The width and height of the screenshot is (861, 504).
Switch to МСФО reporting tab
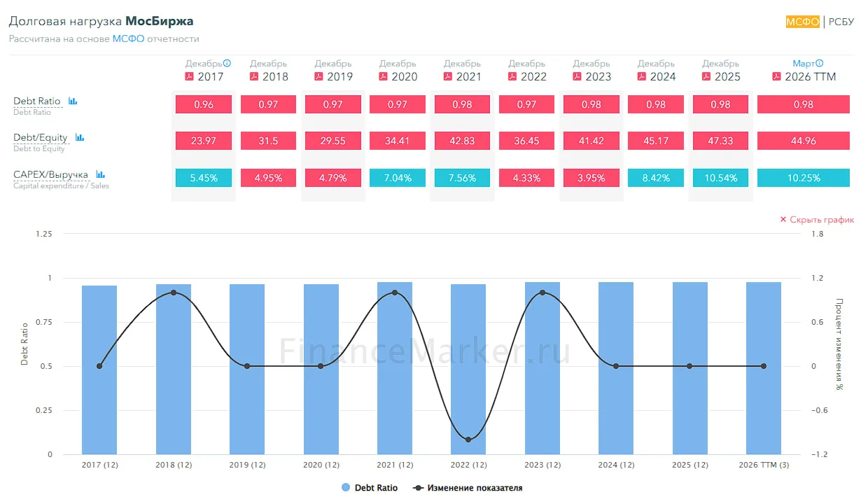[803, 22]
